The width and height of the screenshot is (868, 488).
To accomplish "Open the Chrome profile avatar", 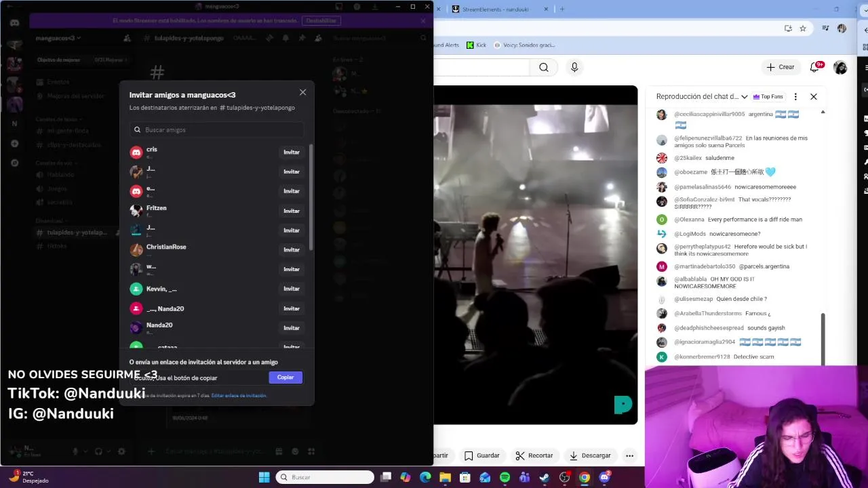I will 842,28.
